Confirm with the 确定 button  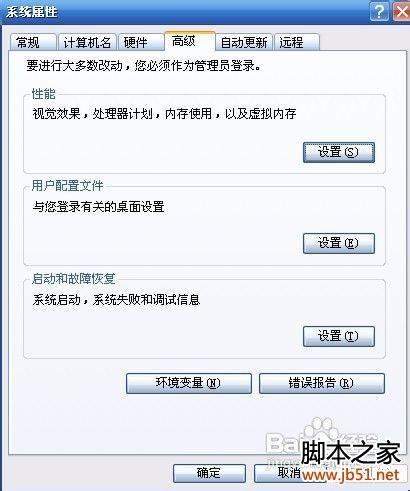[x=209, y=473]
